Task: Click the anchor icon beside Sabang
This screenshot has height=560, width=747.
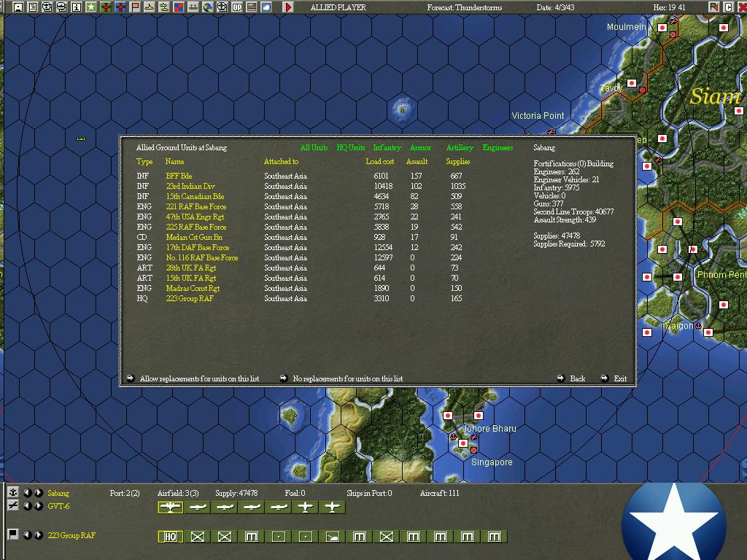Action: (x=13, y=492)
